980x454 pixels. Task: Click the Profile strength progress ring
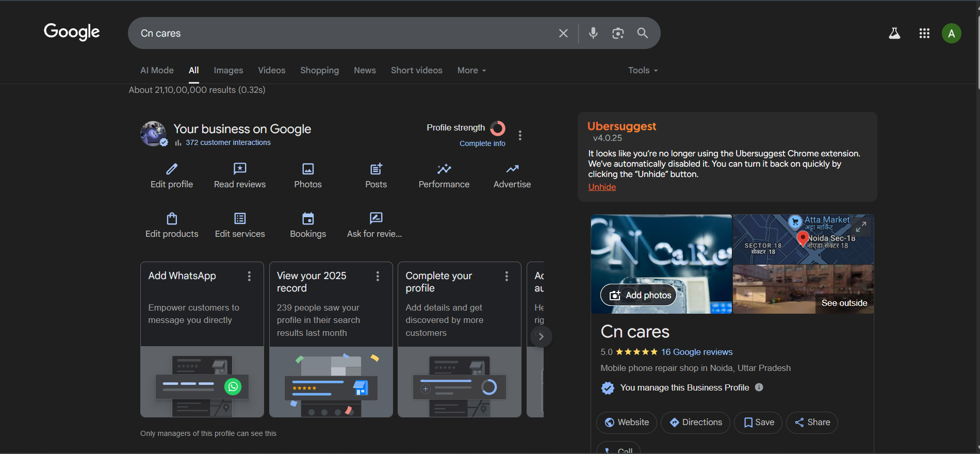click(x=498, y=128)
